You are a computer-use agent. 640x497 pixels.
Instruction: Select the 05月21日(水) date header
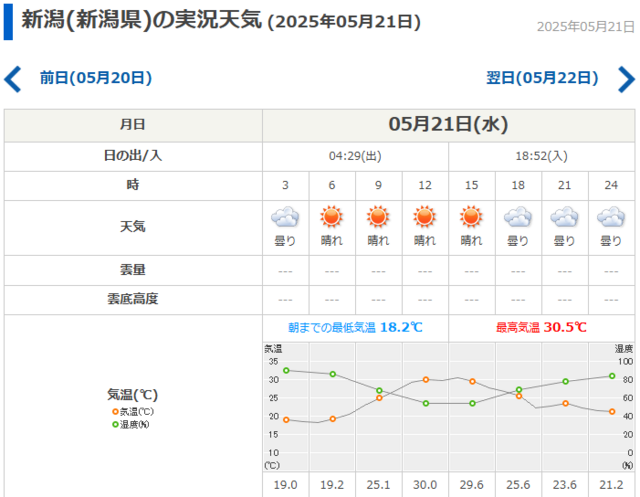pyautogui.click(x=449, y=124)
